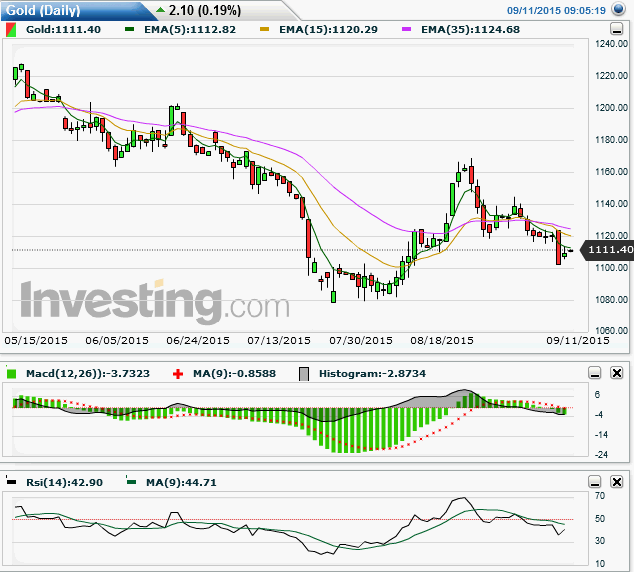
Task: Click the MA(9):-0.8588 MACD label
Action: pyautogui.click(x=235, y=374)
